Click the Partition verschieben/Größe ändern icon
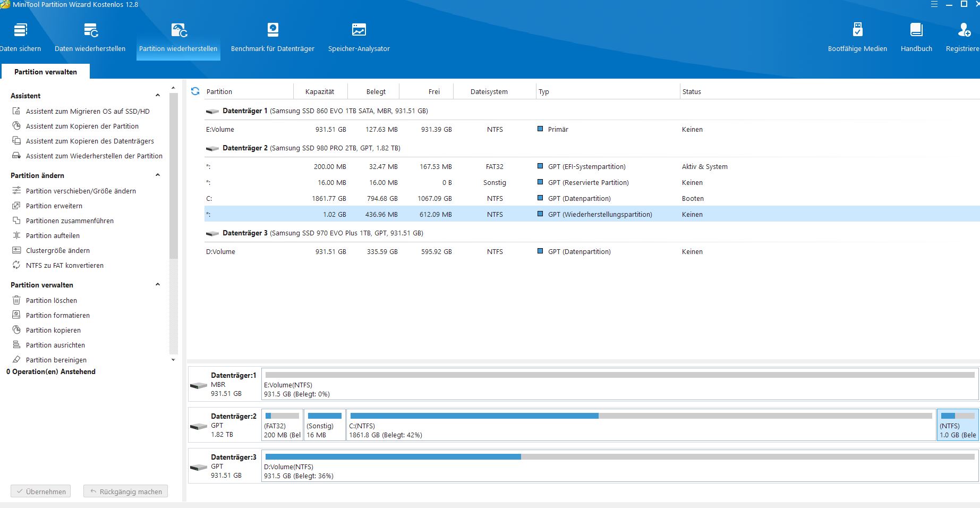 coord(16,191)
